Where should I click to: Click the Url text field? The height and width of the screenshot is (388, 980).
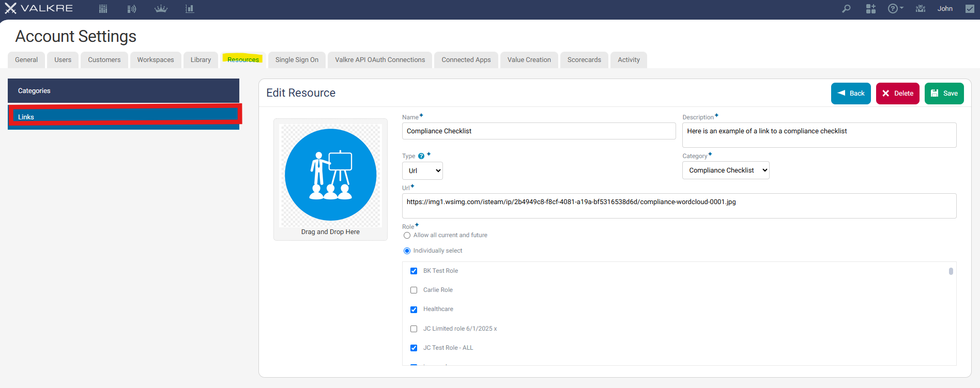(679, 206)
